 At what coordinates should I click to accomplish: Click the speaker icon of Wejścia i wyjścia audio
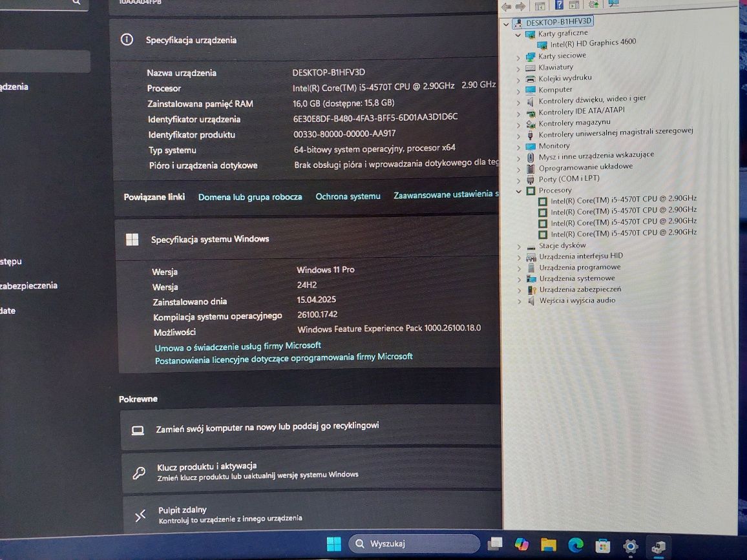[532, 302]
